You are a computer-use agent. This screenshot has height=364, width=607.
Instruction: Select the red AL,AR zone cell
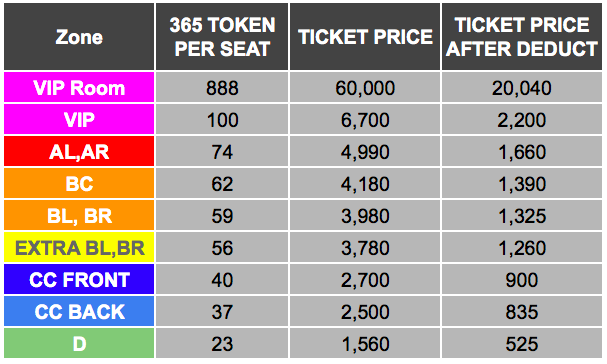(x=79, y=151)
